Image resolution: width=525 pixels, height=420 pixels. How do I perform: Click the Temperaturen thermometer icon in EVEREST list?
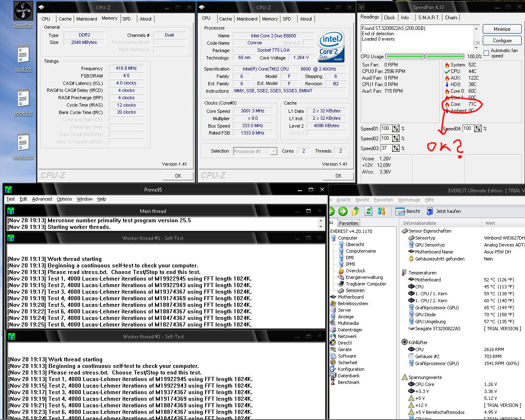(404, 273)
